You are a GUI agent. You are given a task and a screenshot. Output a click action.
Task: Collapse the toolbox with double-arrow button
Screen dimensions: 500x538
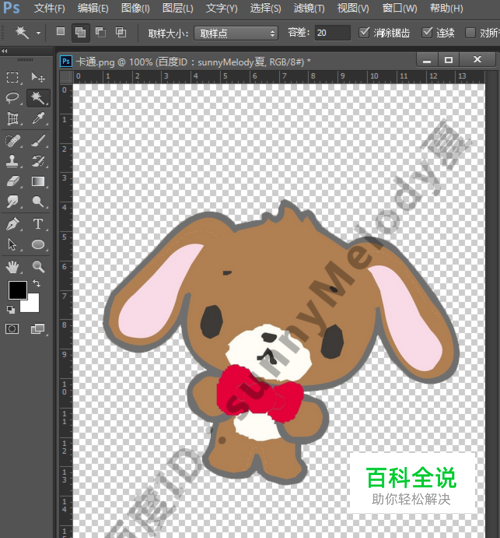4,51
